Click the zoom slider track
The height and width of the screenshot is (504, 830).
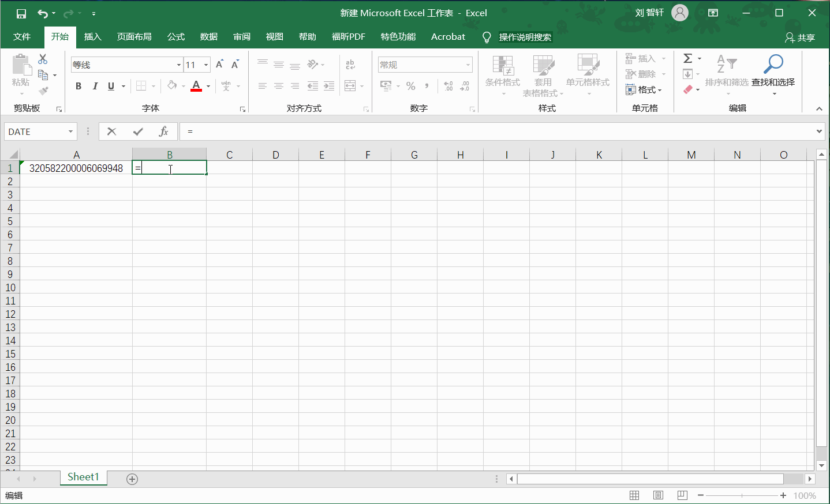742,495
